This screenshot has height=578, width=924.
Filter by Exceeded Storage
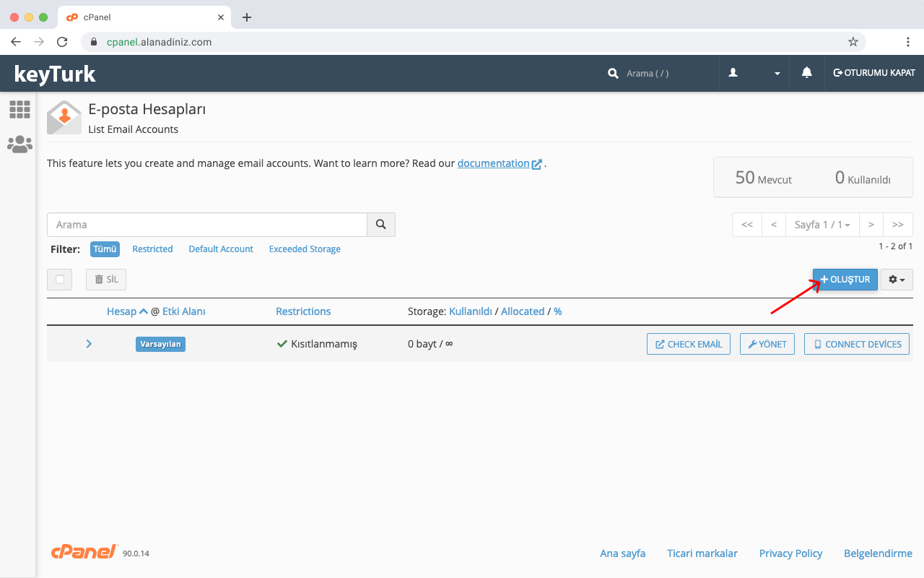coord(305,249)
